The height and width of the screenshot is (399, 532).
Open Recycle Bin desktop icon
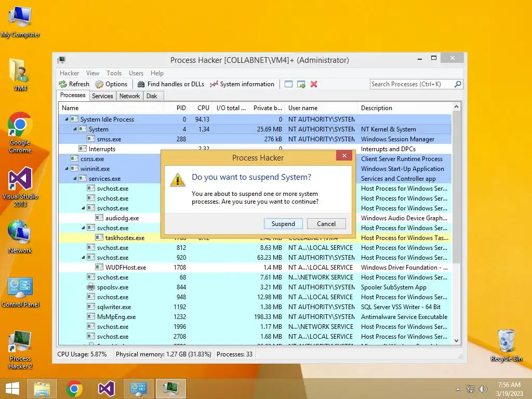[506, 345]
